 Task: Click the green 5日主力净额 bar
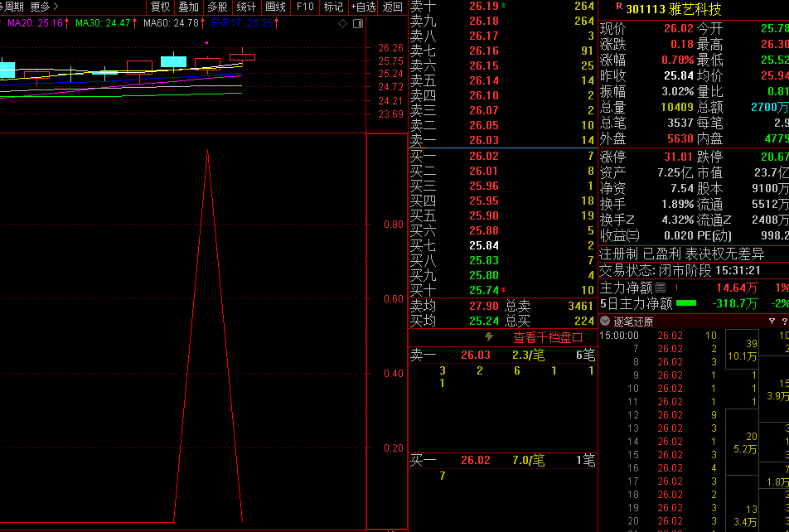pyautogui.click(x=686, y=303)
